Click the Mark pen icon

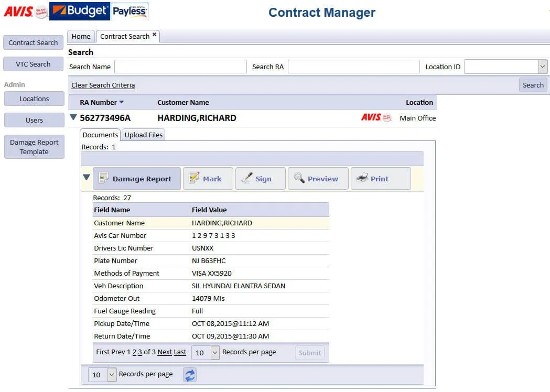(x=194, y=178)
